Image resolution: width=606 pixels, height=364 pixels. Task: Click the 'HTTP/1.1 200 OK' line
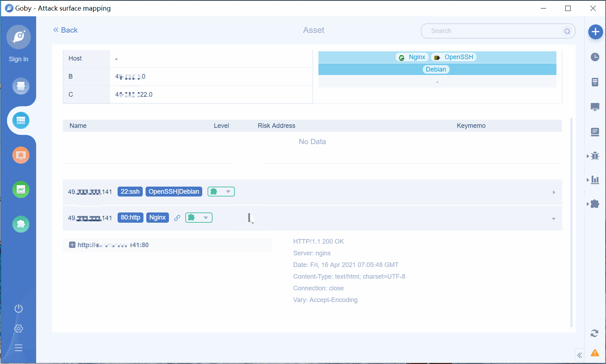(x=318, y=241)
